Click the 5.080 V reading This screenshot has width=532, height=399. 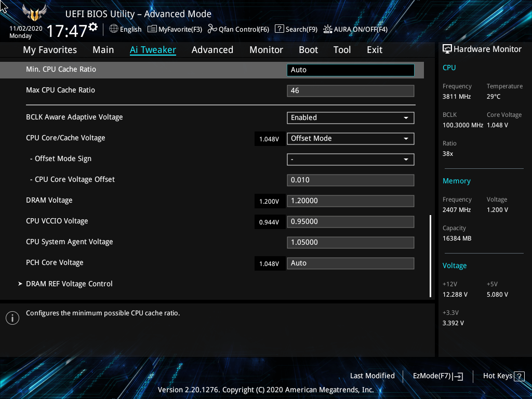[497, 295]
